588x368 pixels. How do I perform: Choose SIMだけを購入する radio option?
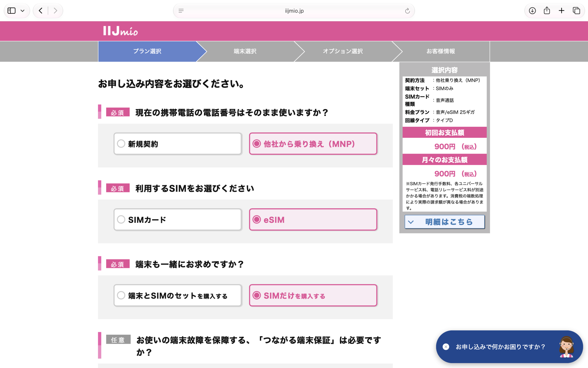(313, 296)
